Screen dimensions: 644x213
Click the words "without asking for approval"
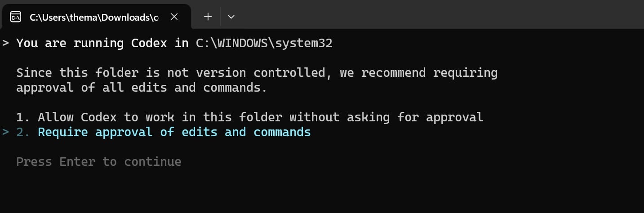[x=386, y=117]
